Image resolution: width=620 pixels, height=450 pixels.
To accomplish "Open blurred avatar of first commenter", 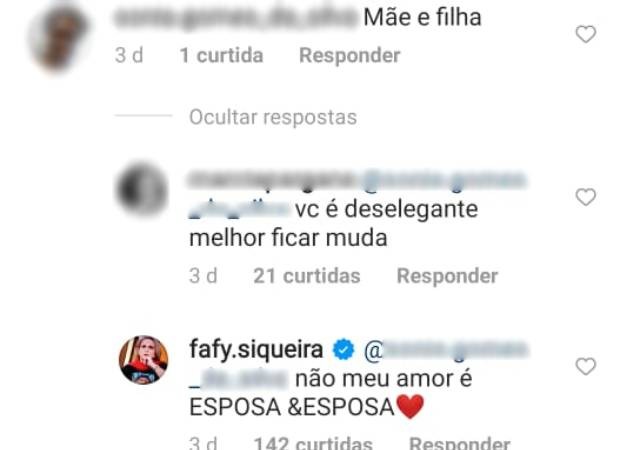I will pyautogui.click(x=59, y=38).
